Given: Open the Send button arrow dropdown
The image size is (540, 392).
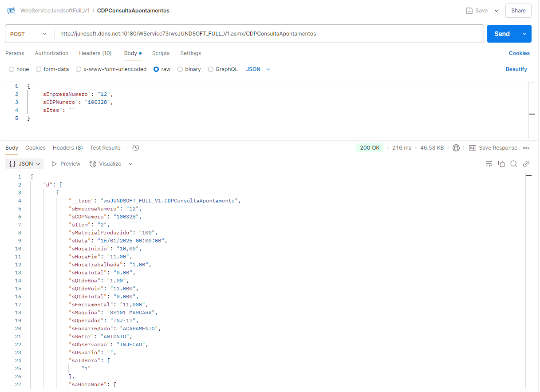Looking at the screenshot, I should [524, 34].
